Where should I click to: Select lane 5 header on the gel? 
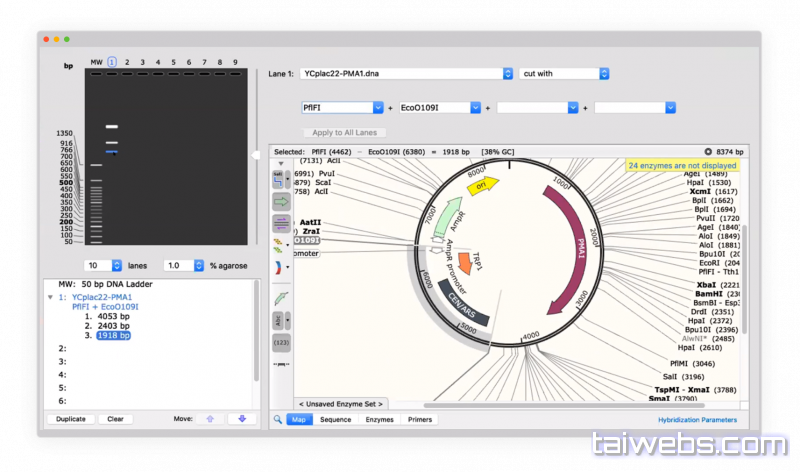(x=174, y=62)
